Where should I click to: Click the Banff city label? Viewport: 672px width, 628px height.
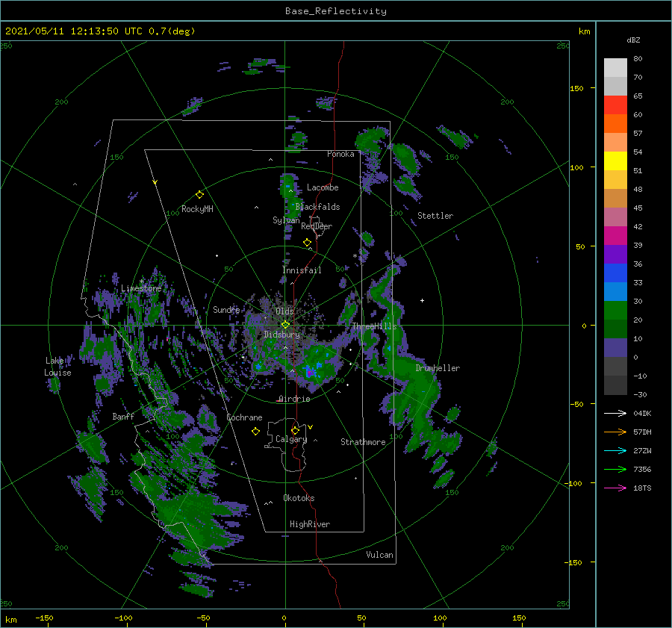tap(123, 416)
